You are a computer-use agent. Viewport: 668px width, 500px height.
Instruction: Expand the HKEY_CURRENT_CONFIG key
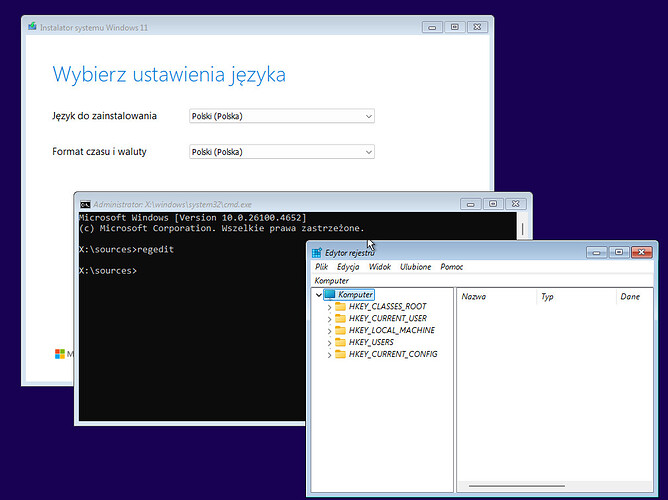329,355
